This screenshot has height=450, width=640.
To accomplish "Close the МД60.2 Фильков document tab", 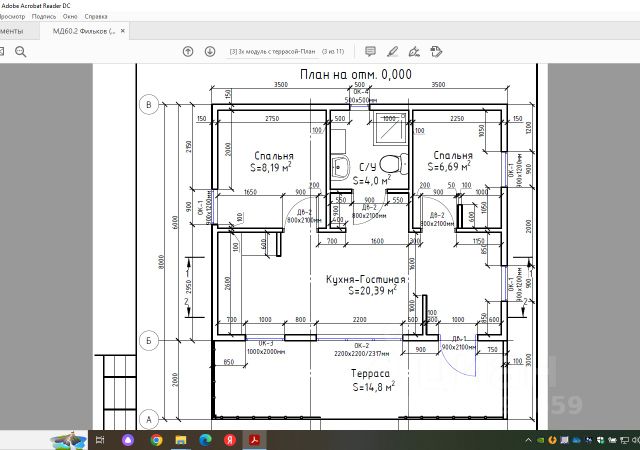I will point(122,31).
